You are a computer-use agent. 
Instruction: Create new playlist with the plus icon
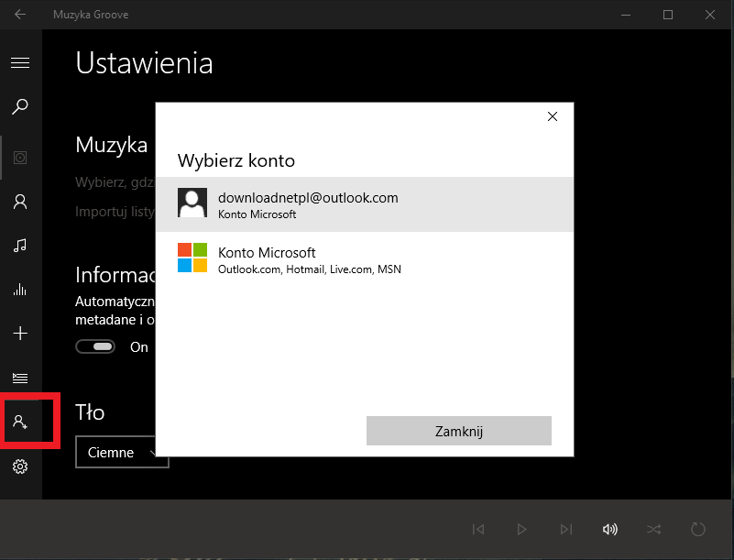click(x=20, y=334)
